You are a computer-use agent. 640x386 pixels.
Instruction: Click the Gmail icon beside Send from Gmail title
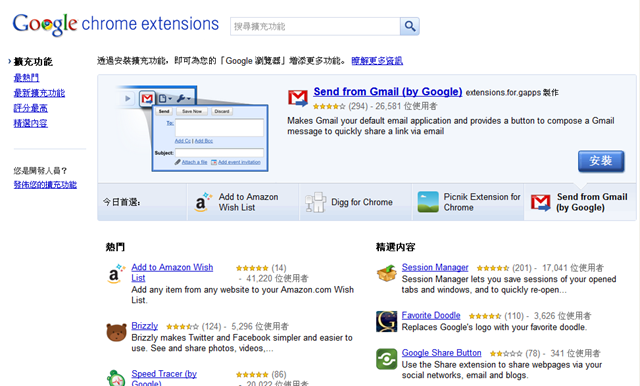(x=298, y=98)
